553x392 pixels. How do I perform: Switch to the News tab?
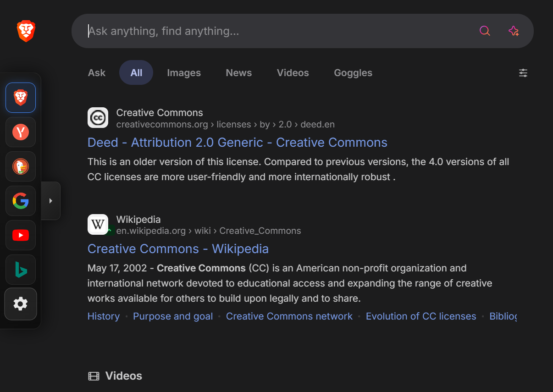coord(239,73)
